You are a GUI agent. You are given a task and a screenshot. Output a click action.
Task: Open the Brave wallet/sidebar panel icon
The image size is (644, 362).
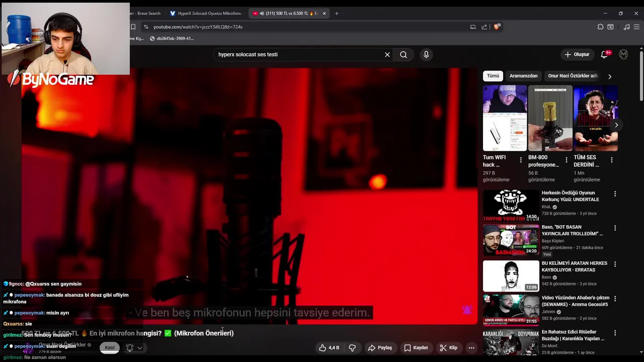(x=610, y=27)
